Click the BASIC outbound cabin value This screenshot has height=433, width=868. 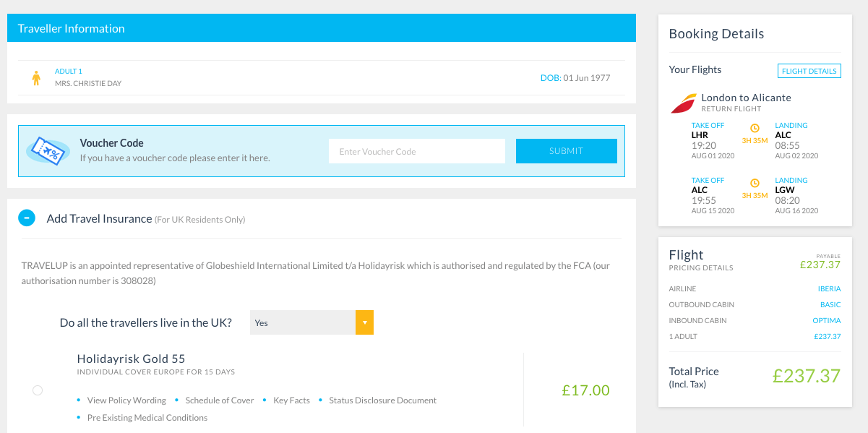tap(830, 305)
